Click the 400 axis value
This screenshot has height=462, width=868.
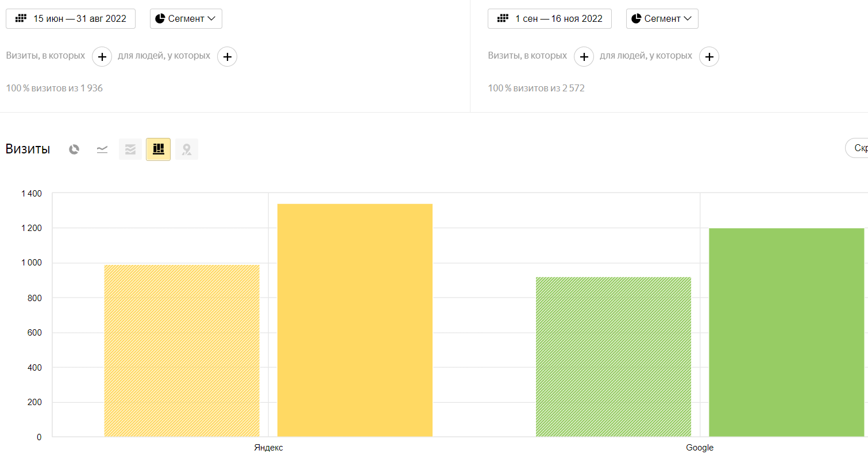pos(34,367)
